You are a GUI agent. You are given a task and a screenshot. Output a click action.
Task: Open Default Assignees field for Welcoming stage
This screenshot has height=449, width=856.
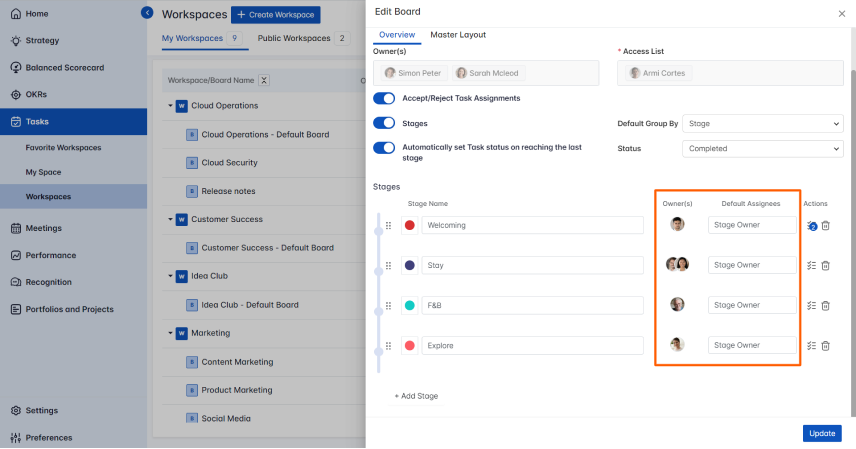[x=752, y=225]
